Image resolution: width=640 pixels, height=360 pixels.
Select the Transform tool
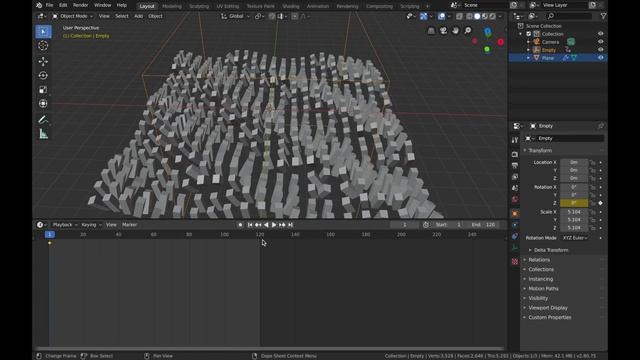point(43,104)
